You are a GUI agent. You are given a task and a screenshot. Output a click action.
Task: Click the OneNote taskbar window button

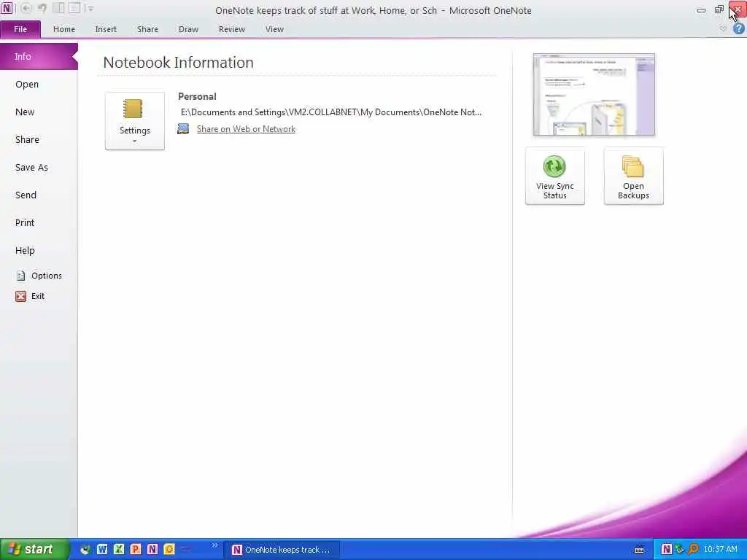[x=281, y=550]
